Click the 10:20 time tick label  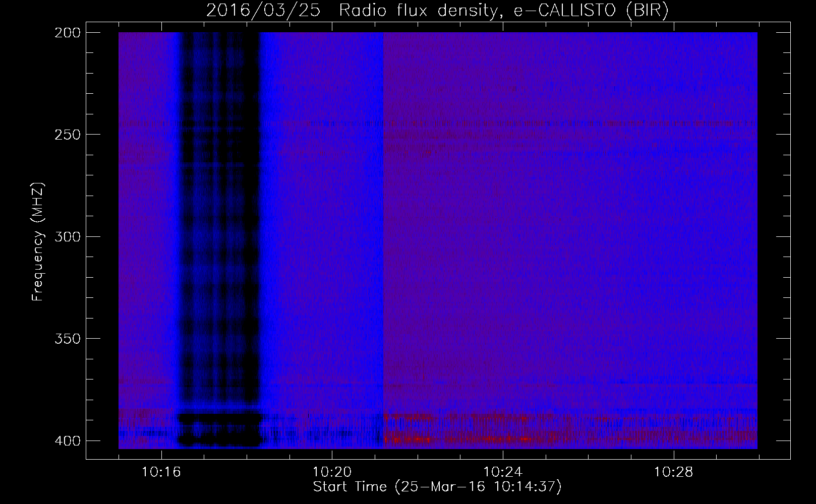332,472
